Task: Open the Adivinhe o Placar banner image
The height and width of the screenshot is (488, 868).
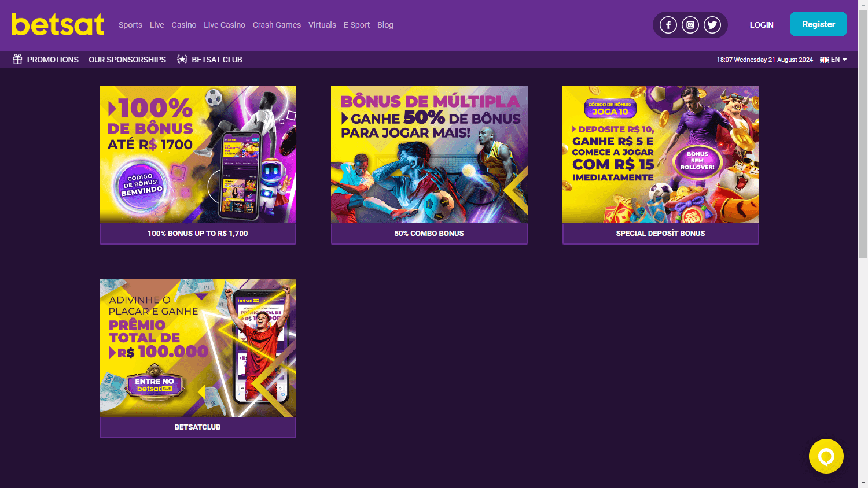Action: 198,348
